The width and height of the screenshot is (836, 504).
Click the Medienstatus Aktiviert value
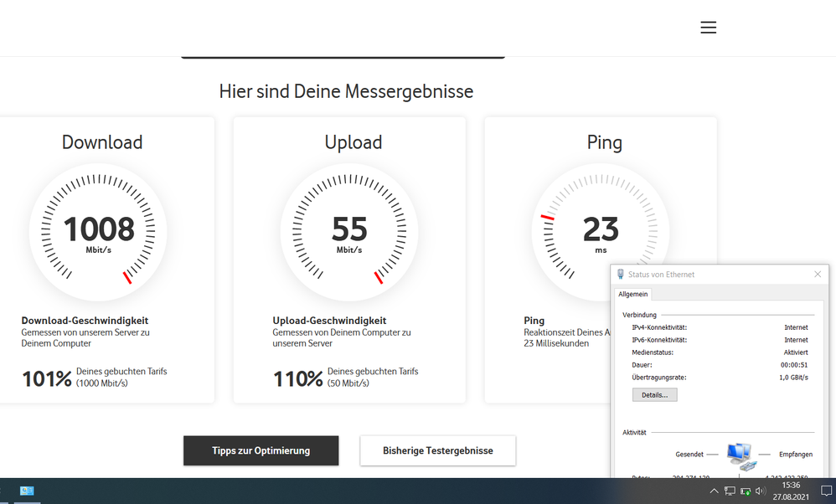pos(796,352)
